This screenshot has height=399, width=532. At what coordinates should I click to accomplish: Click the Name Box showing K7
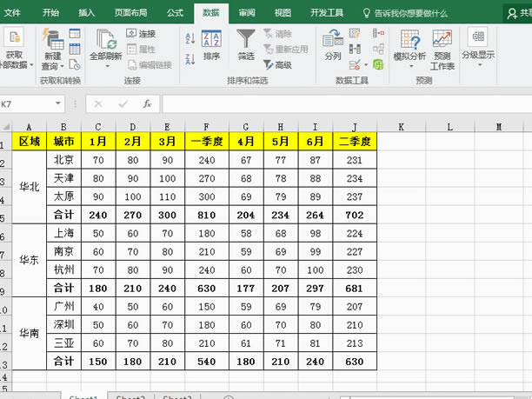(27, 103)
